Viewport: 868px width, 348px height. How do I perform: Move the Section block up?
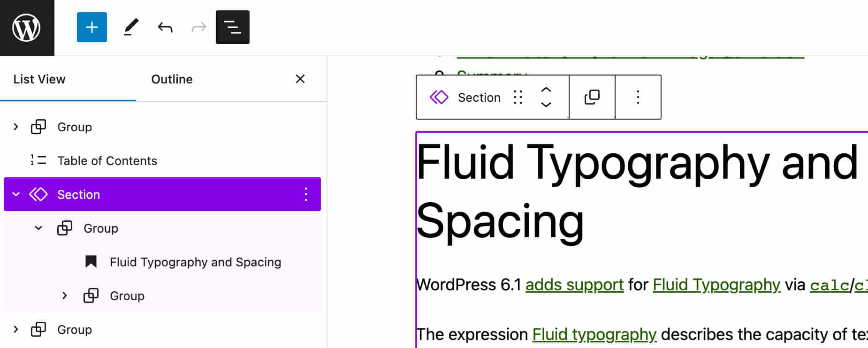(x=546, y=90)
